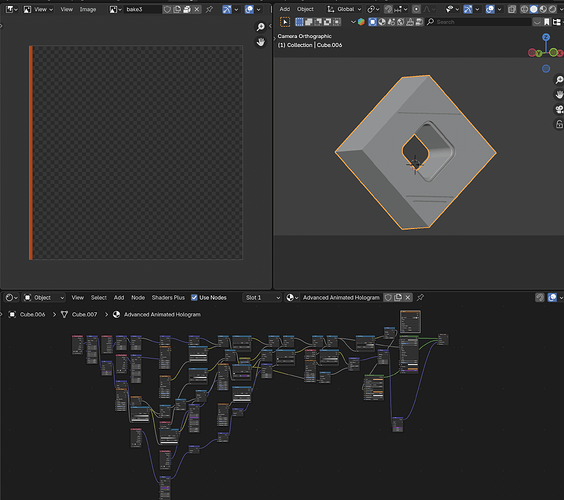Select the box select tool in viewport
Image resolution: width=564 pixels, height=500 pixels.
pos(285,22)
